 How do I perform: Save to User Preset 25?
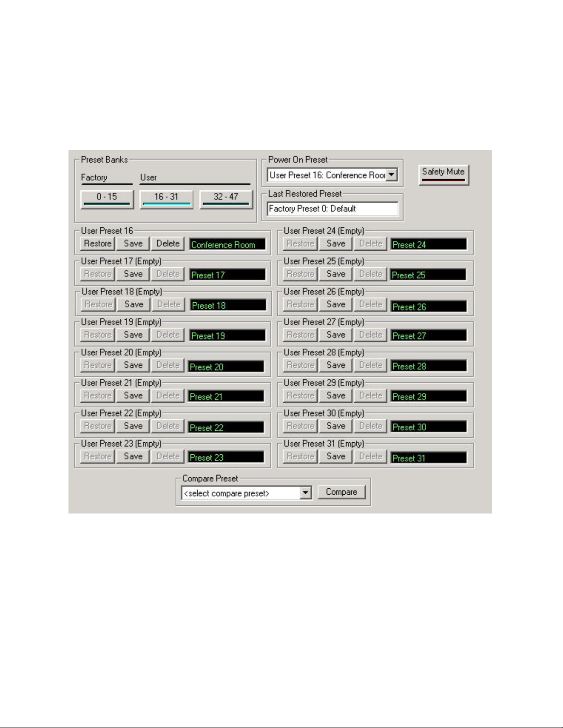(x=336, y=274)
